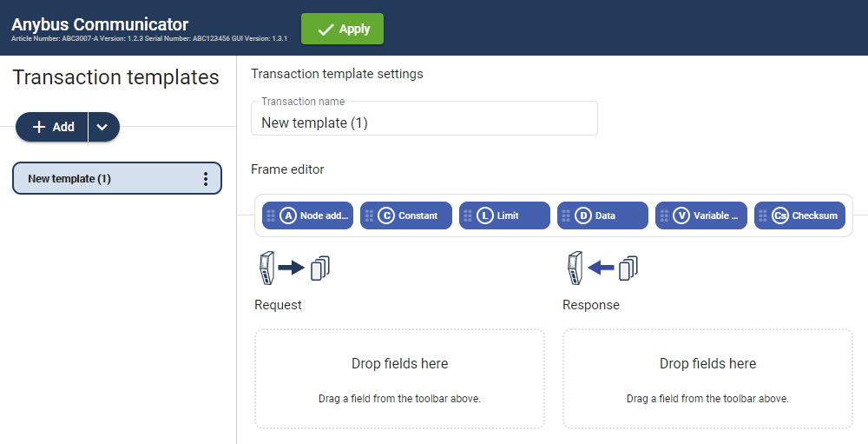Click the Request direction device icon
868x444 pixels.
[x=294, y=268]
